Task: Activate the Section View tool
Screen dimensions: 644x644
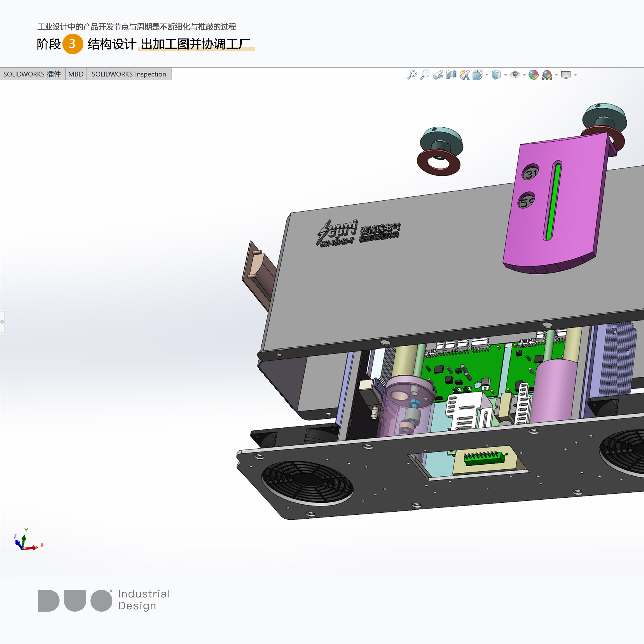Action: click(451, 75)
